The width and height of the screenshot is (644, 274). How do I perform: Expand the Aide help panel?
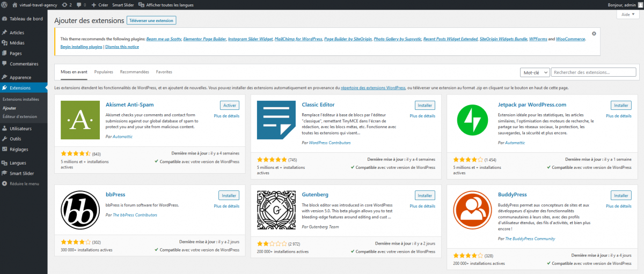click(x=627, y=15)
